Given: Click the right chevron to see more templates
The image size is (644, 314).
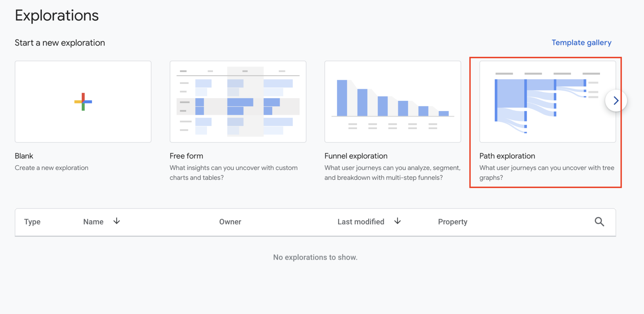Looking at the screenshot, I should click(616, 101).
